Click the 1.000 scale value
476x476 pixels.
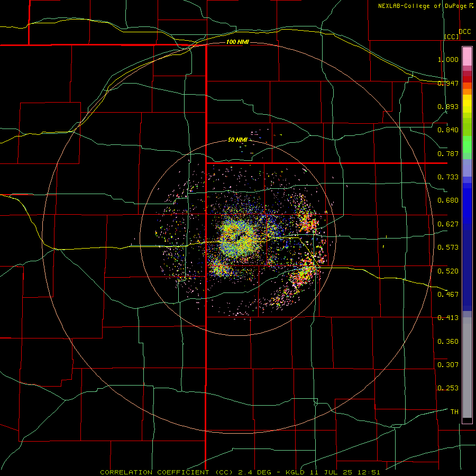pyautogui.click(x=448, y=59)
